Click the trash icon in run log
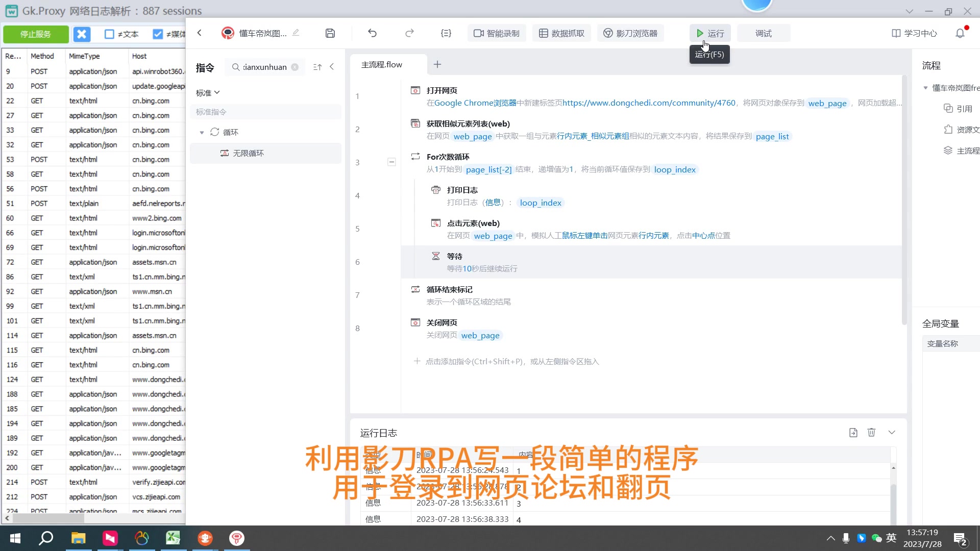Viewport: 980px width, 551px height. [x=871, y=433]
